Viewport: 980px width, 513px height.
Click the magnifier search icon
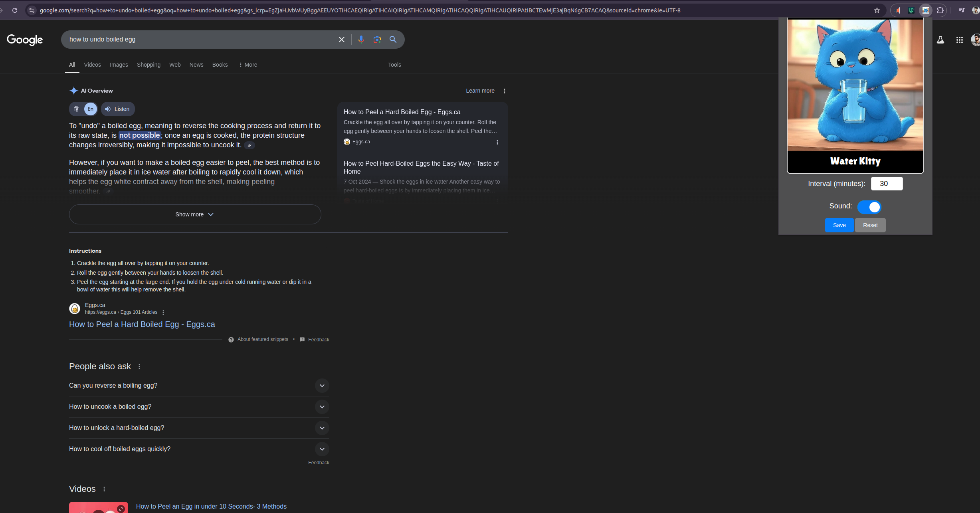coord(393,40)
